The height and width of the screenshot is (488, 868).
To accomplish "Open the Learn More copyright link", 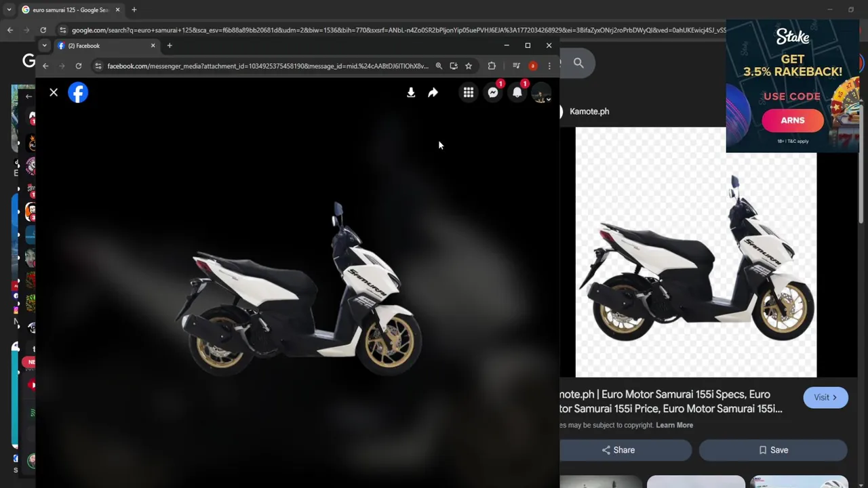I will (x=674, y=425).
